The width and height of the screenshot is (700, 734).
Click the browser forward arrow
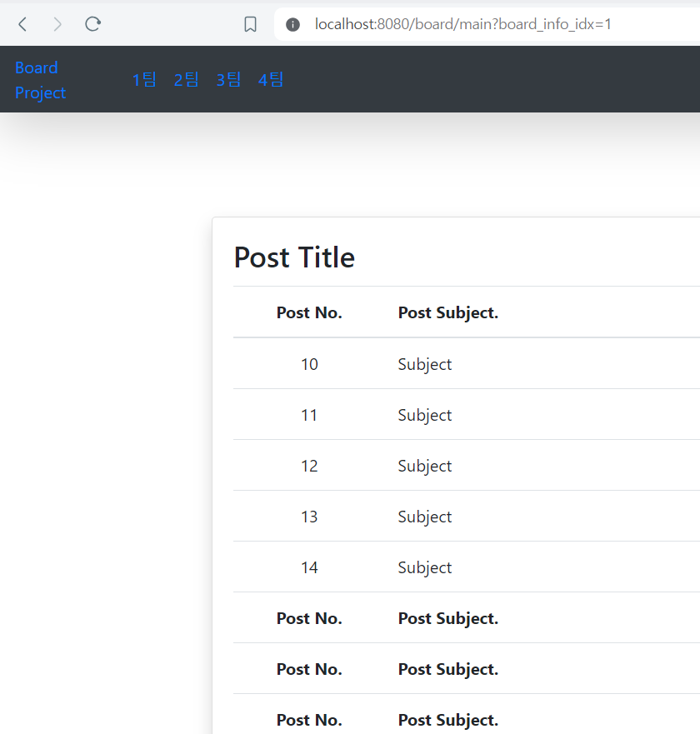(57, 24)
